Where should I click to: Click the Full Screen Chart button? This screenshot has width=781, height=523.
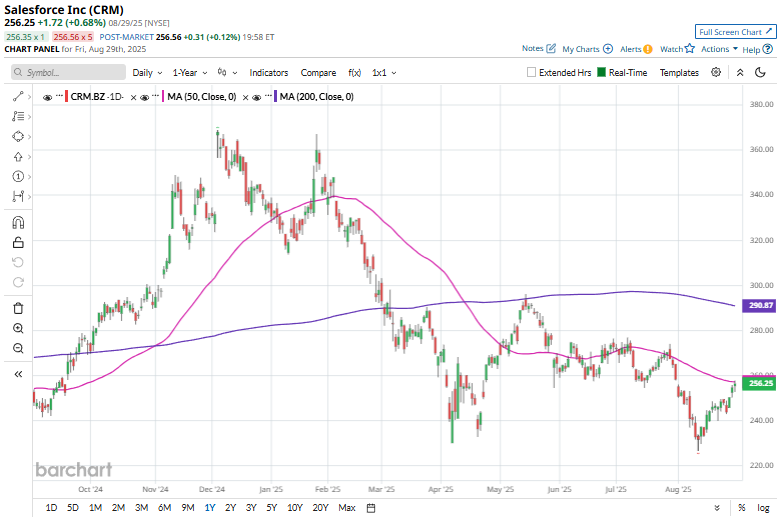click(736, 32)
